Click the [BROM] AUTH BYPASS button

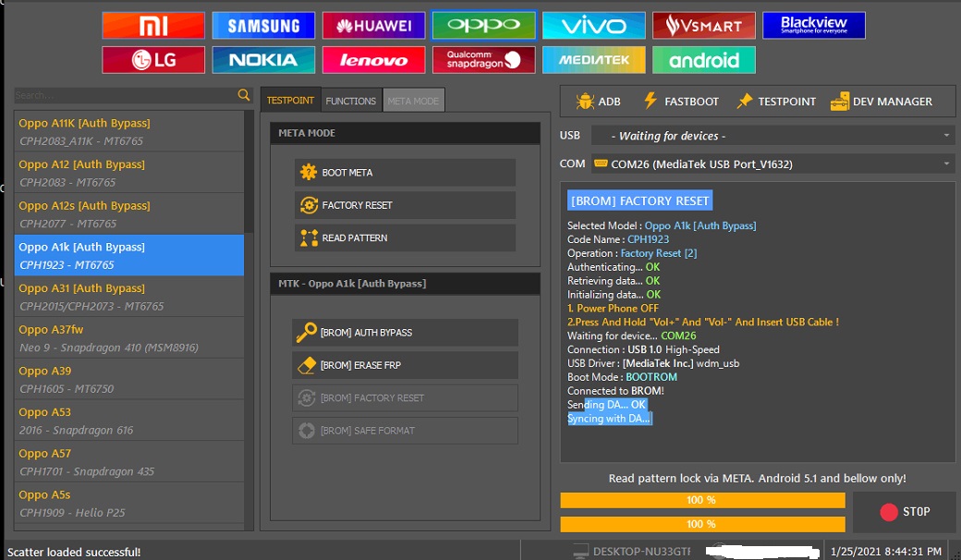pyautogui.click(x=405, y=333)
